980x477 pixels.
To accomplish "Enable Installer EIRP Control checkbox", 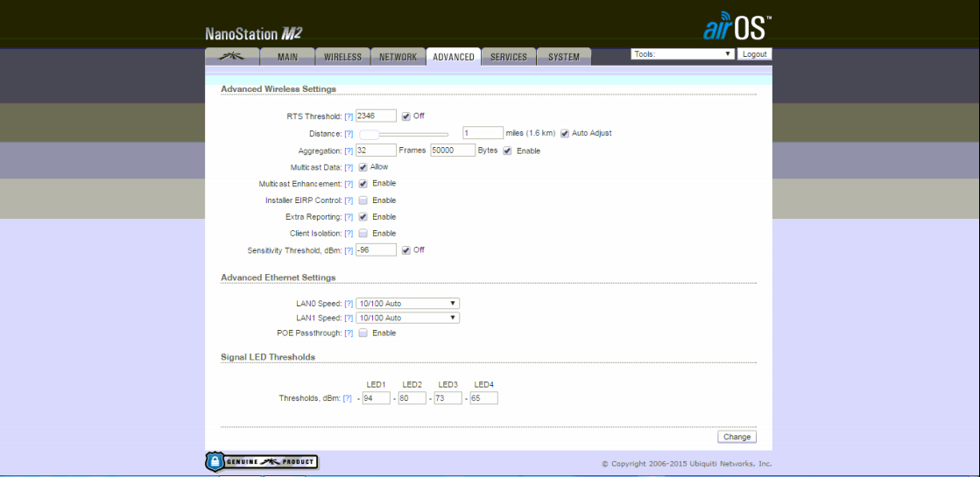I will [363, 200].
